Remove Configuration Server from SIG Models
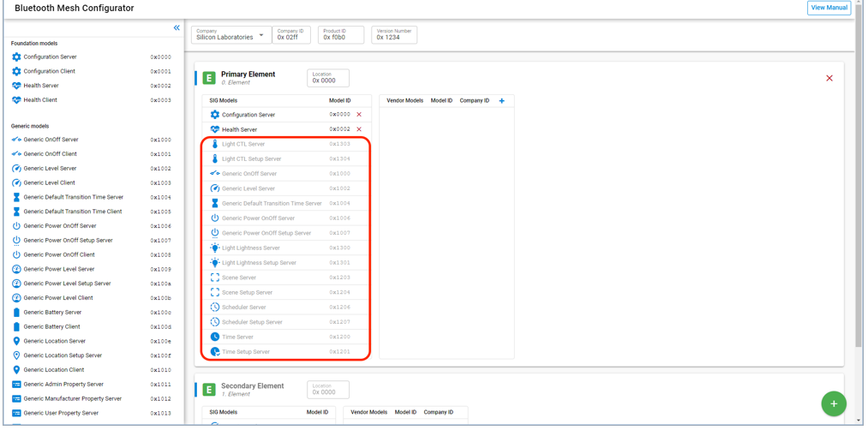The height and width of the screenshot is (430, 868). tap(359, 115)
